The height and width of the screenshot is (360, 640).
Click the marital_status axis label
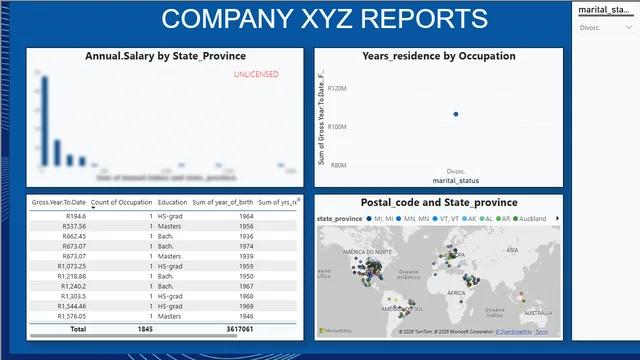pyautogui.click(x=456, y=180)
